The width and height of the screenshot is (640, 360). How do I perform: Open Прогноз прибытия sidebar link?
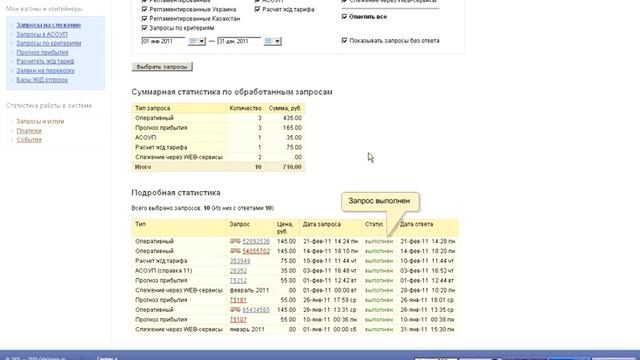(42, 52)
